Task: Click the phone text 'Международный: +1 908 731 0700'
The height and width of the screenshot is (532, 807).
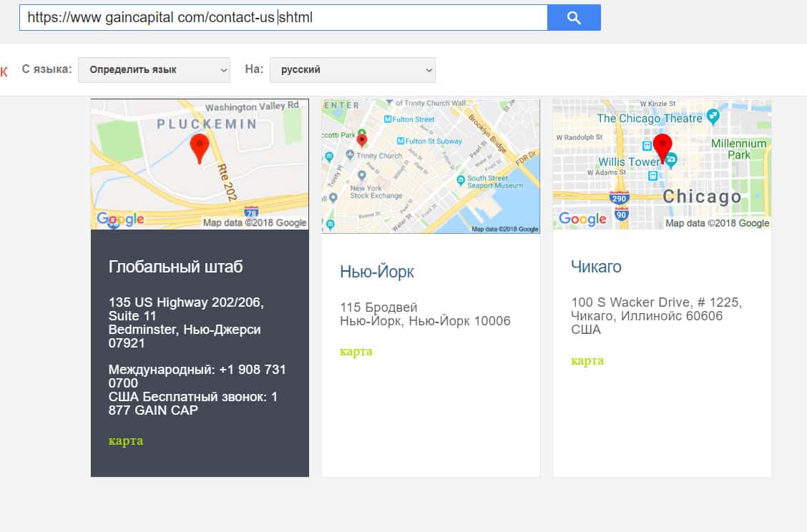Action: 197,376
